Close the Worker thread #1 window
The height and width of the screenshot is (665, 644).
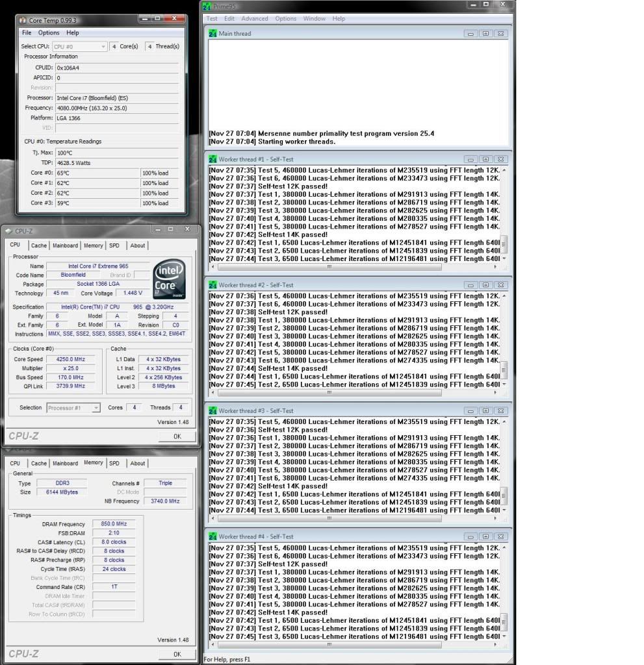pos(501,160)
